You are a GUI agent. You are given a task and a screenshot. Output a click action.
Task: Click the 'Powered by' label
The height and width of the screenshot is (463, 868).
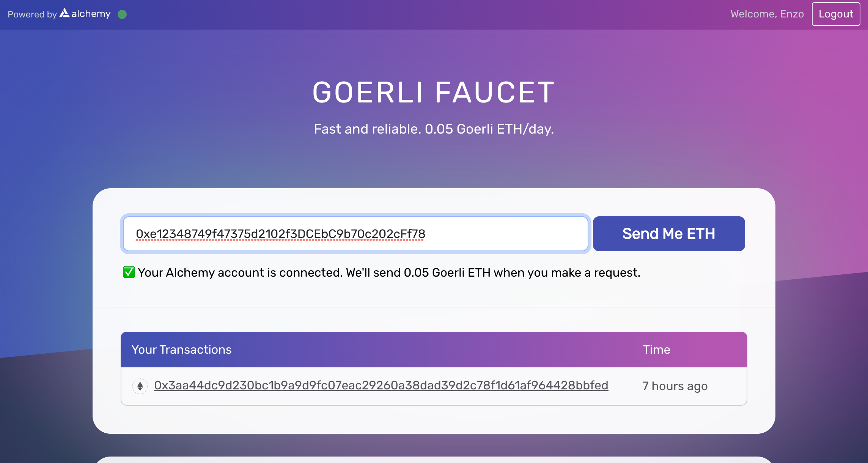click(x=32, y=14)
